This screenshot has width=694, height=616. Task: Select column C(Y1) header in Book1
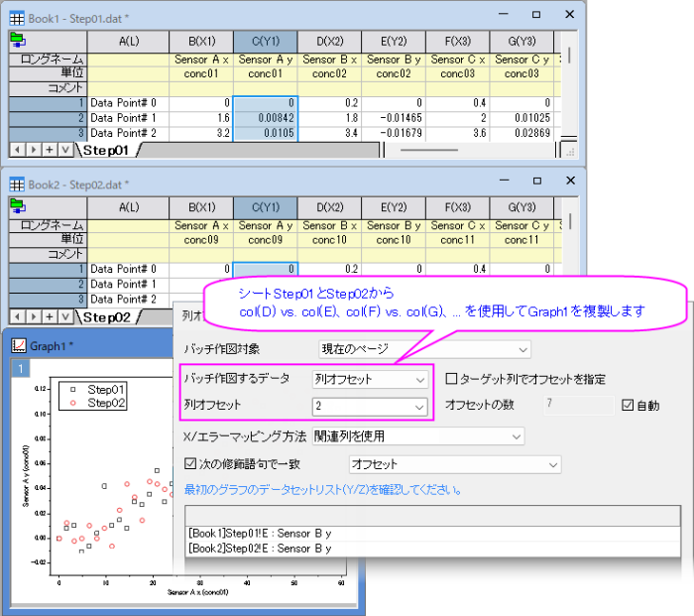tap(266, 42)
